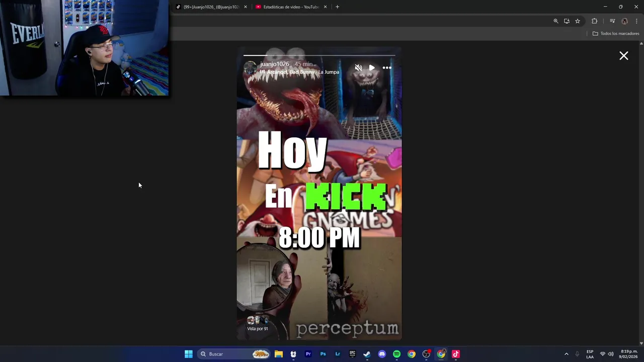Image resolution: width=644 pixels, height=362 pixels.
Task: Click the zoom magnifier icon in address bar
Action: (x=556, y=21)
